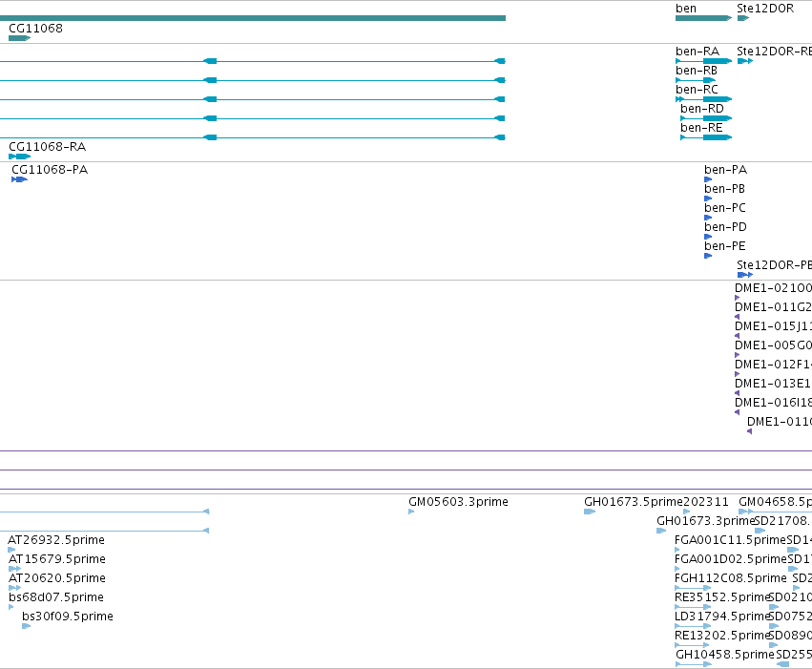Click the DME1-011G2 feature label

coord(773,308)
